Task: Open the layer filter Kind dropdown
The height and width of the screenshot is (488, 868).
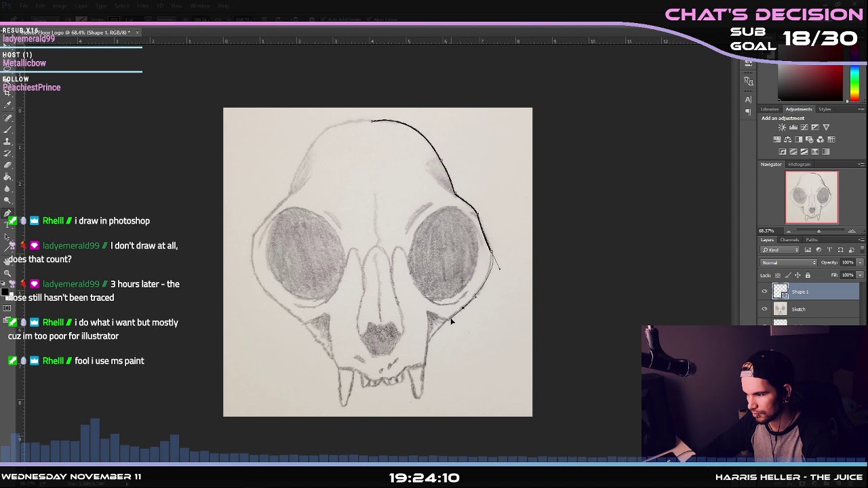Action: (781, 250)
